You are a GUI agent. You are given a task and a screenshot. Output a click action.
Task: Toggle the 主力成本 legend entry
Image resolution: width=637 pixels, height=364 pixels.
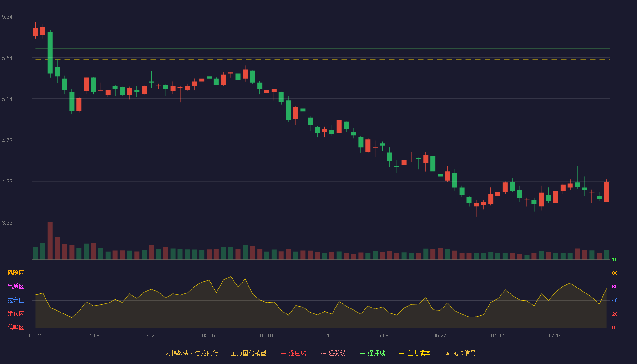point(415,353)
